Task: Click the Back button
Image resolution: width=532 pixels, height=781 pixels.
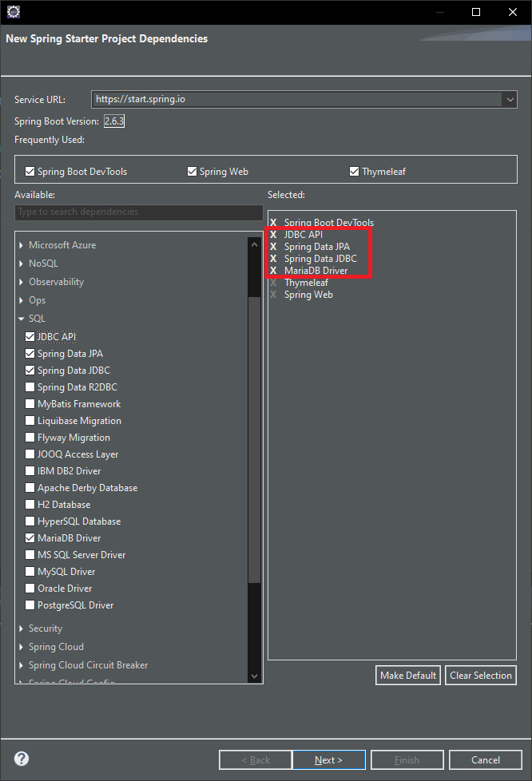Action: pos(256,760)
